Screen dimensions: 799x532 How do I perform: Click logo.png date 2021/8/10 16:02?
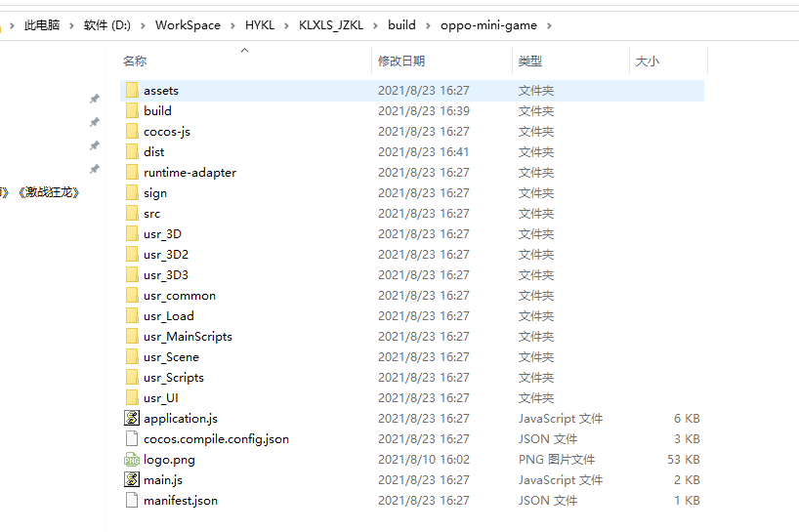[x=424, y=459]
